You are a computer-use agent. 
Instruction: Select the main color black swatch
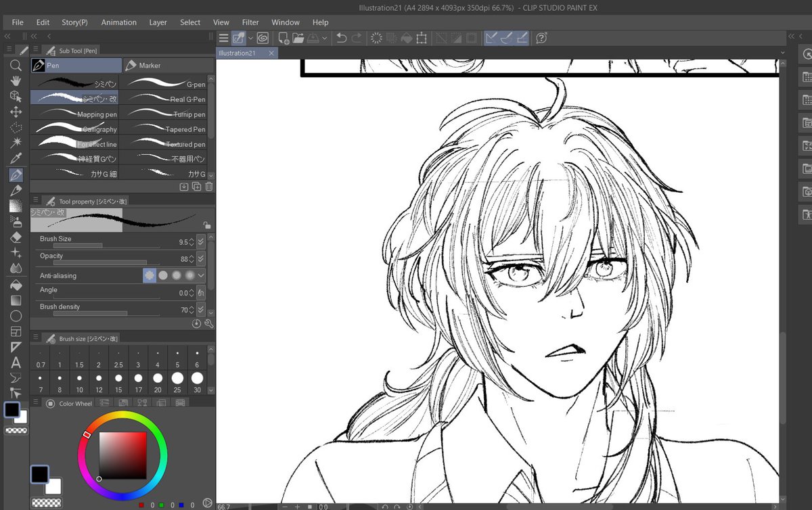(x=12, y=410)
